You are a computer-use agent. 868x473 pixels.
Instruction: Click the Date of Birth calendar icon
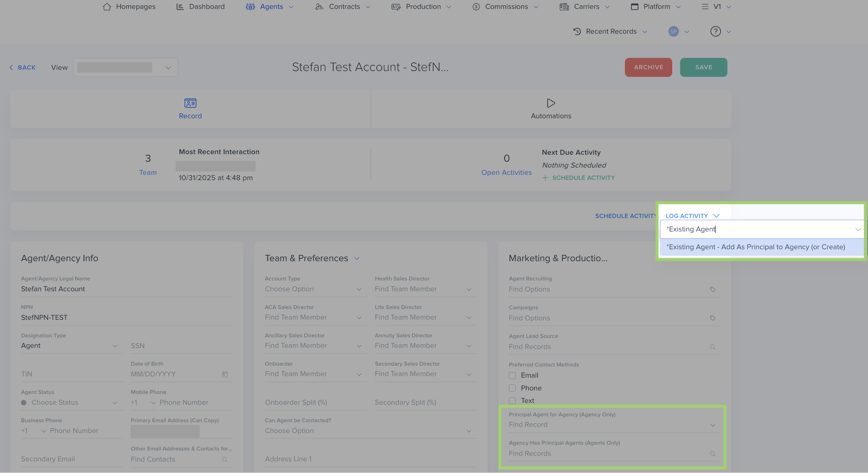(x=225, y=374)
